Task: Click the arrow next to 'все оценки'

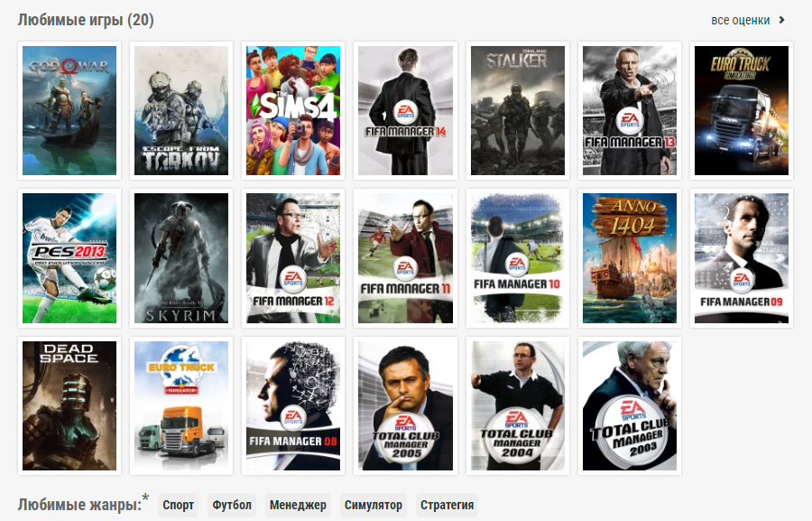Action: point(782,20)
